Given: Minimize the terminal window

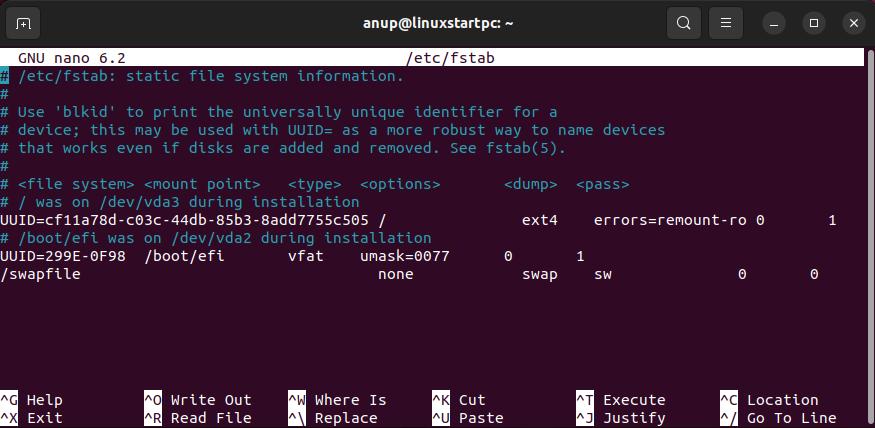Looking at the screenshot, I should [773, 23].
